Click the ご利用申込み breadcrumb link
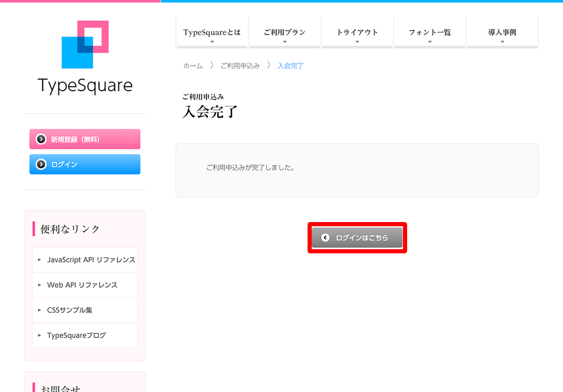Viewport: 563px width, 392px height. tap(240, 66)
